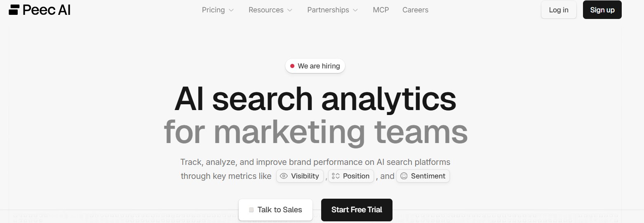Click the Start Free Trial button
The height and width of the screenshot is (223, 644).
(x=357, y=210)
